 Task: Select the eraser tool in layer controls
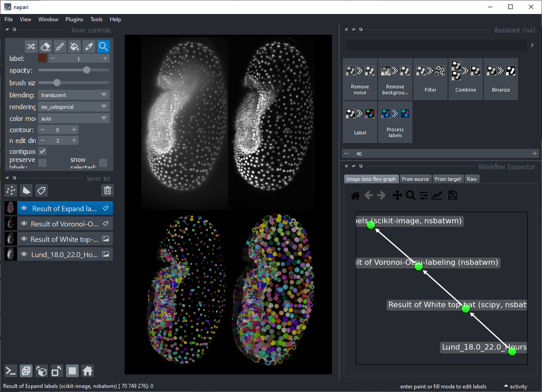tap(45, 46)
